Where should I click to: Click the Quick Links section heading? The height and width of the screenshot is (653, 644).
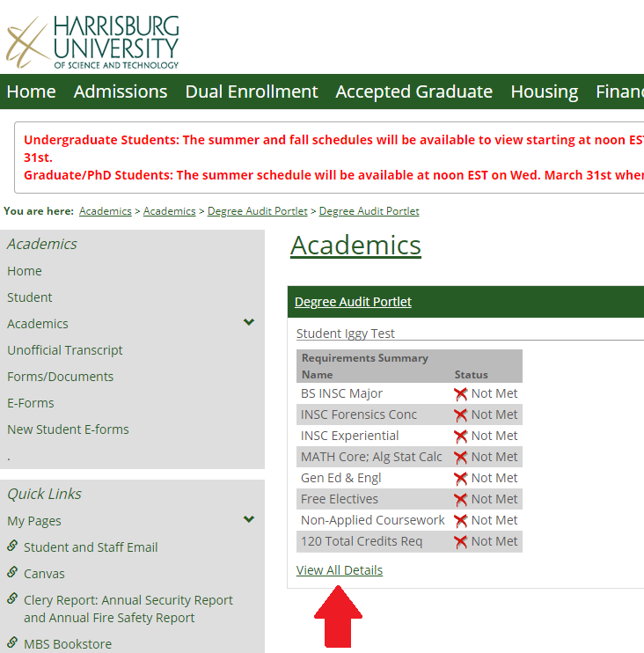tap(44, 494)
